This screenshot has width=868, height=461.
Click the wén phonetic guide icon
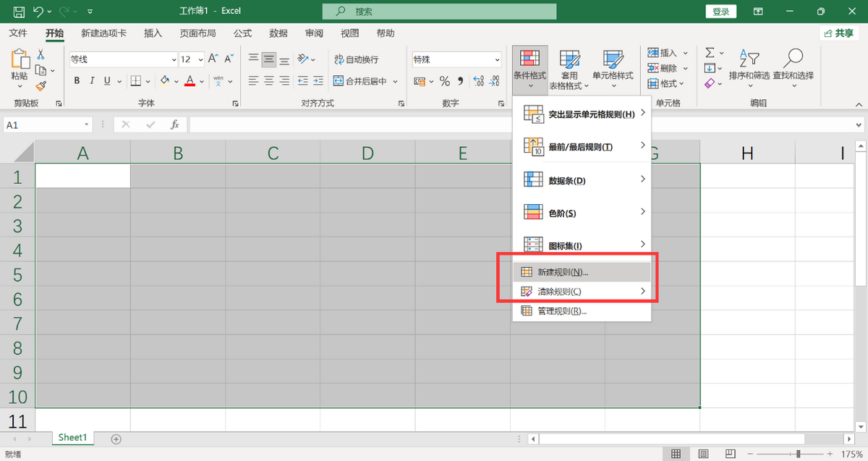coord(218,81)
